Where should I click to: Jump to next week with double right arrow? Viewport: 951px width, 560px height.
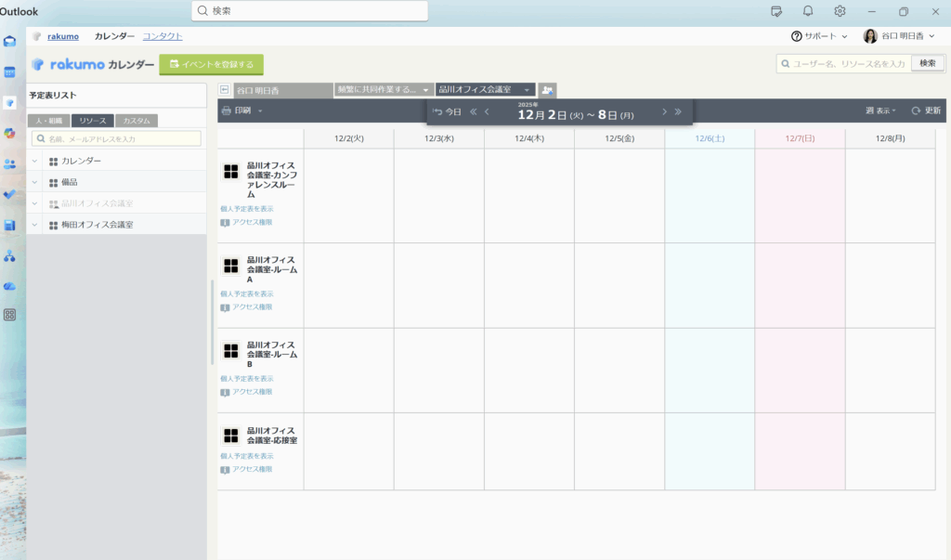click(678, 111)
